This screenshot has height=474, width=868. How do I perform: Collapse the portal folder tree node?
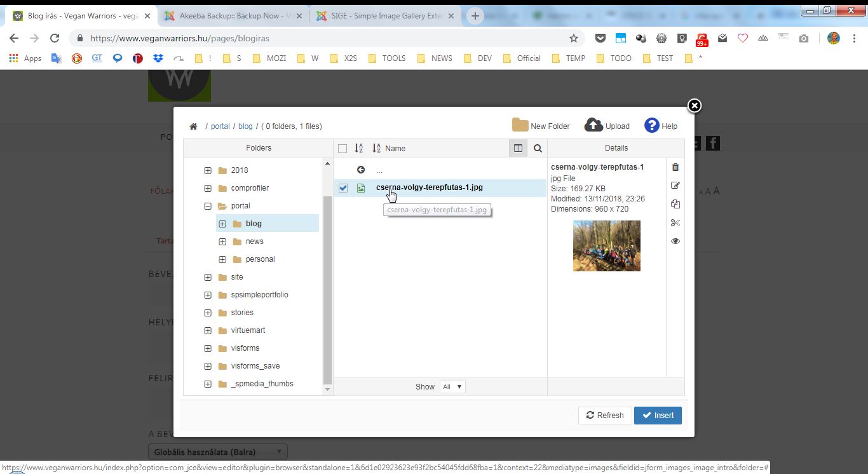[208, 206]
